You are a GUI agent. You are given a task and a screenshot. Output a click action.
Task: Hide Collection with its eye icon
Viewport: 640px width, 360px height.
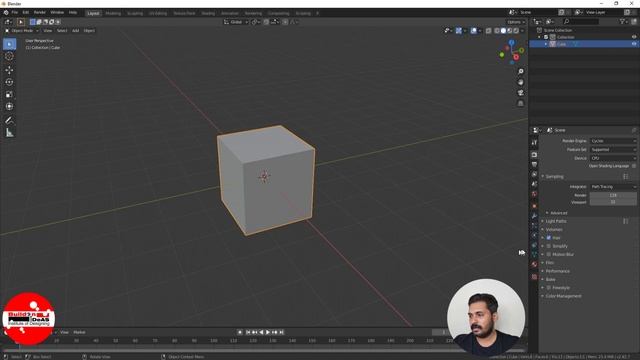[x=634, y=37]
